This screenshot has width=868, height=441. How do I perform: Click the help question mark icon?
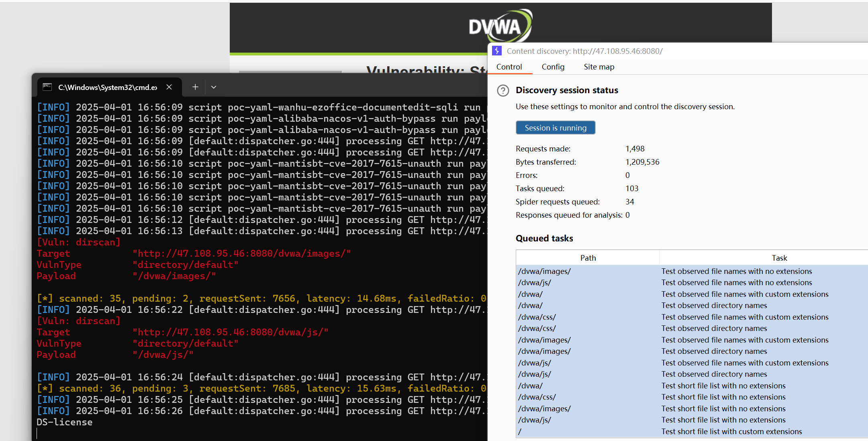[503, 90]
